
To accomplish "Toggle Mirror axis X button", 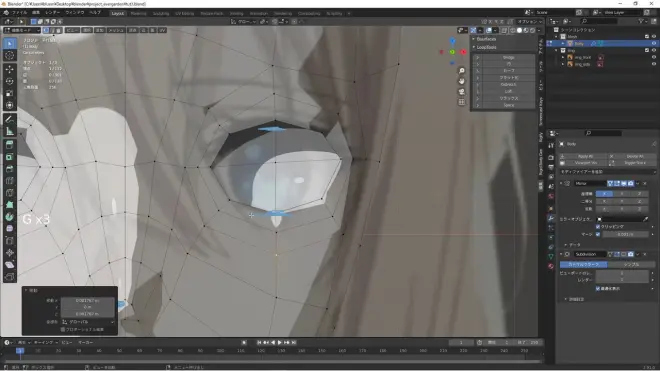I will (x=604, y=194).
